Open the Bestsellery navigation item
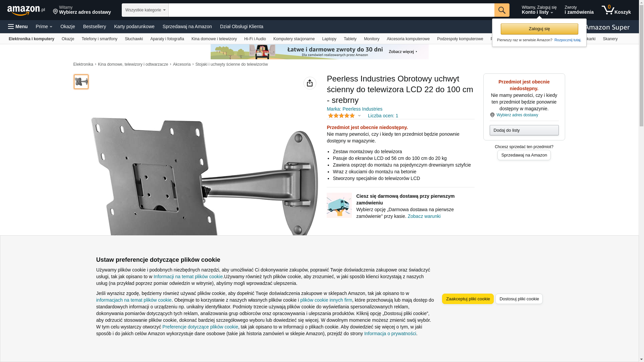Screen dimensions: 644x362 pyautogui.click(x=95, y=26)
